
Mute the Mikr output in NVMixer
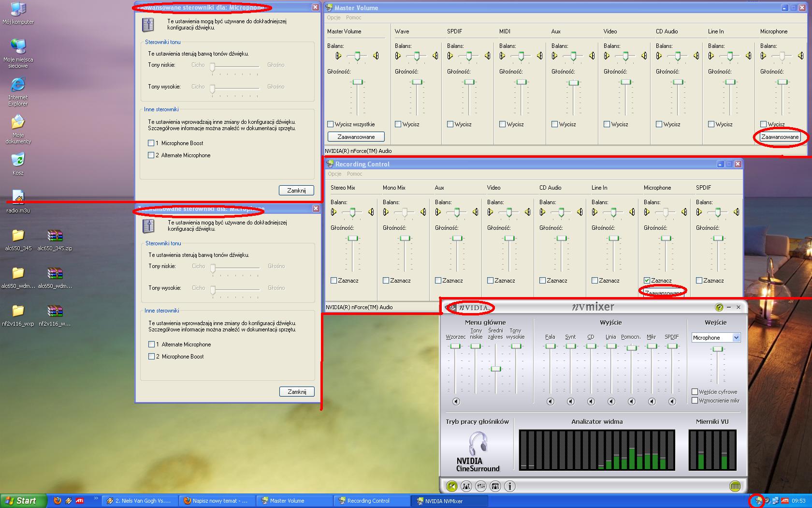point(652,402)
